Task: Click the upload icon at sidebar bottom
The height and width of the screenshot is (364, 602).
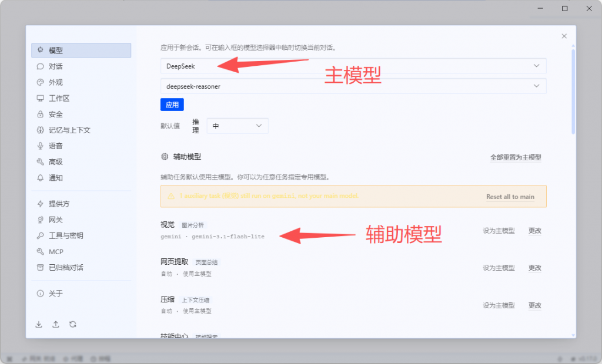Action: pos(56,325)
